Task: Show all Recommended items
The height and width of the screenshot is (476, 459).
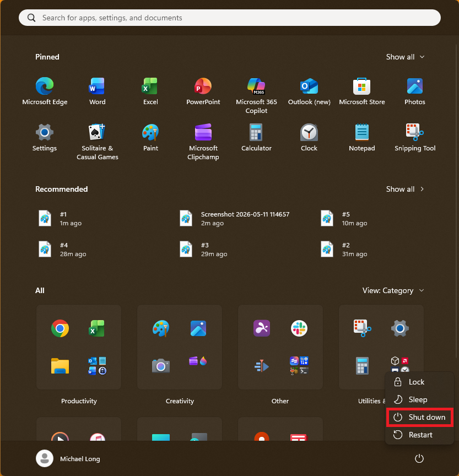Action: 405,189
